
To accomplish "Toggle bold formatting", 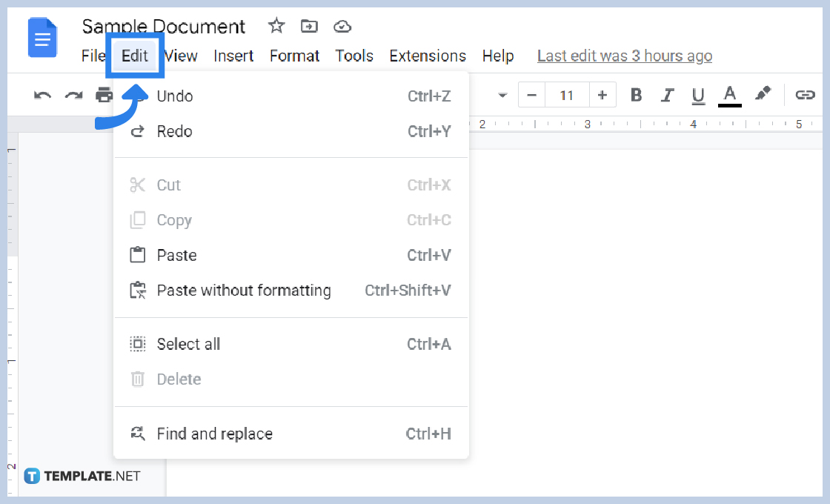I will click(x=635, y=95).
